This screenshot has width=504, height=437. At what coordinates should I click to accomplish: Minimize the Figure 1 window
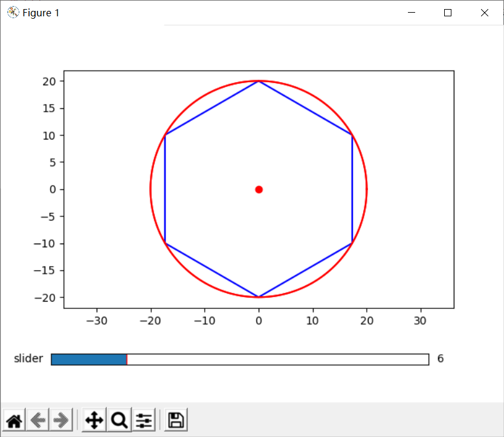click(412, 13)
